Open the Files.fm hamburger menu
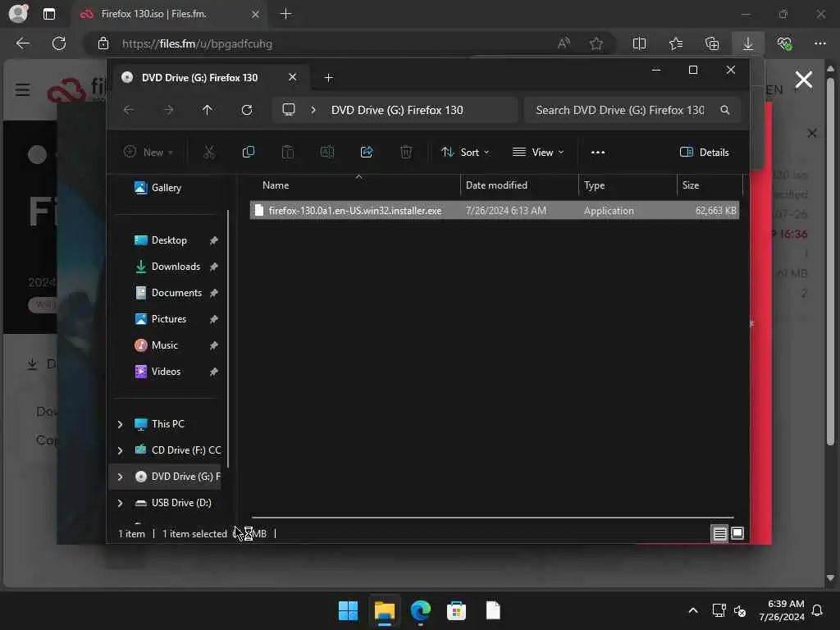 click(x=22, y=89)
